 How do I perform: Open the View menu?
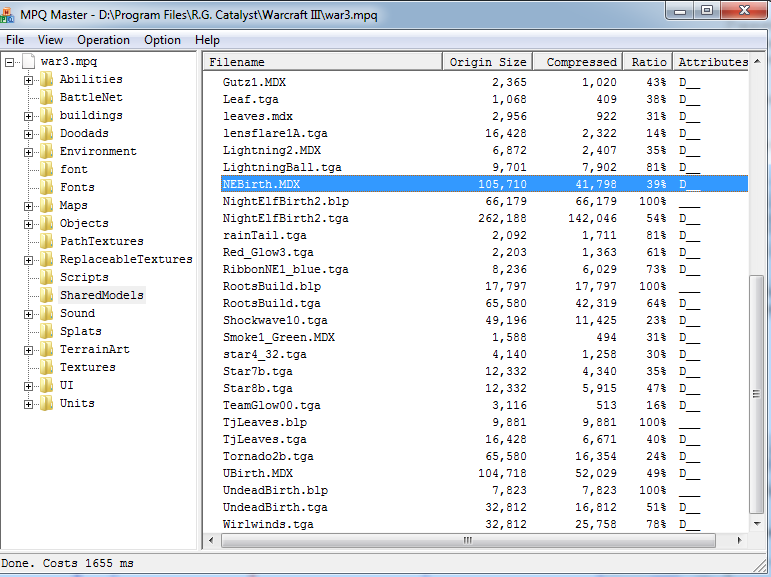(x=50, y=40)
